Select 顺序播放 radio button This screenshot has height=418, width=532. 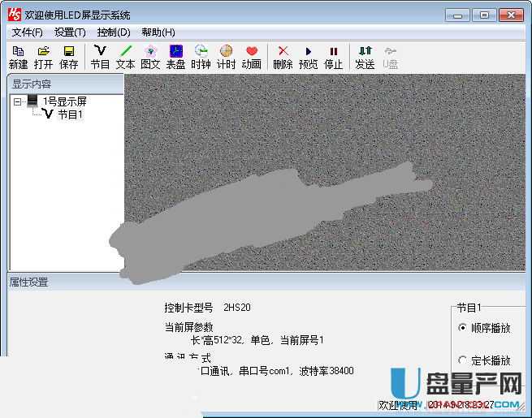pos(462,328)
